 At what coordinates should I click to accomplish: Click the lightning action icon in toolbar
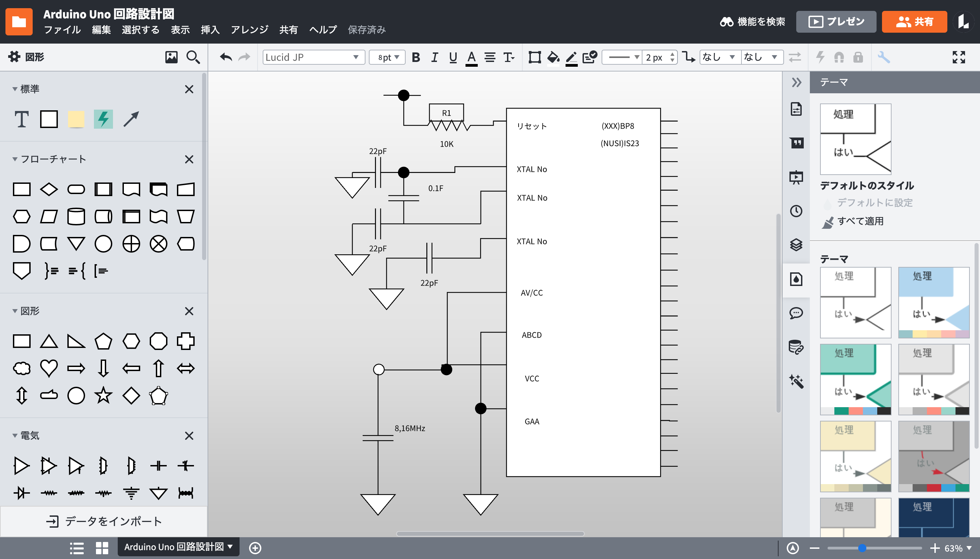(820, 57)
